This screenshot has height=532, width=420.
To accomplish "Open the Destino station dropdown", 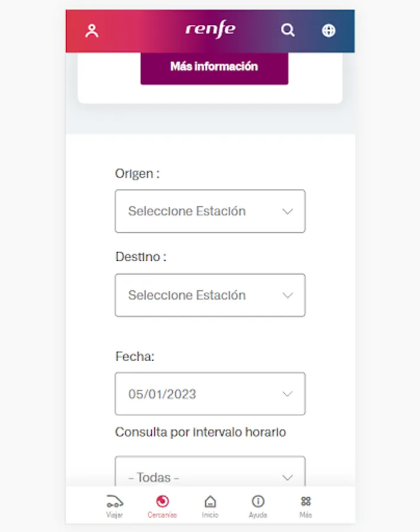I will (210, 295).
